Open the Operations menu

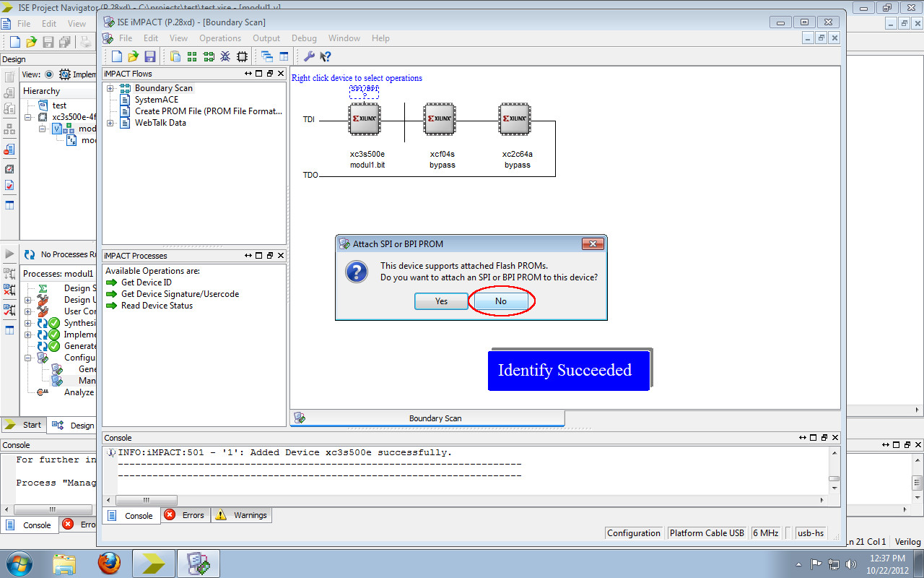[x=220, y=38]
